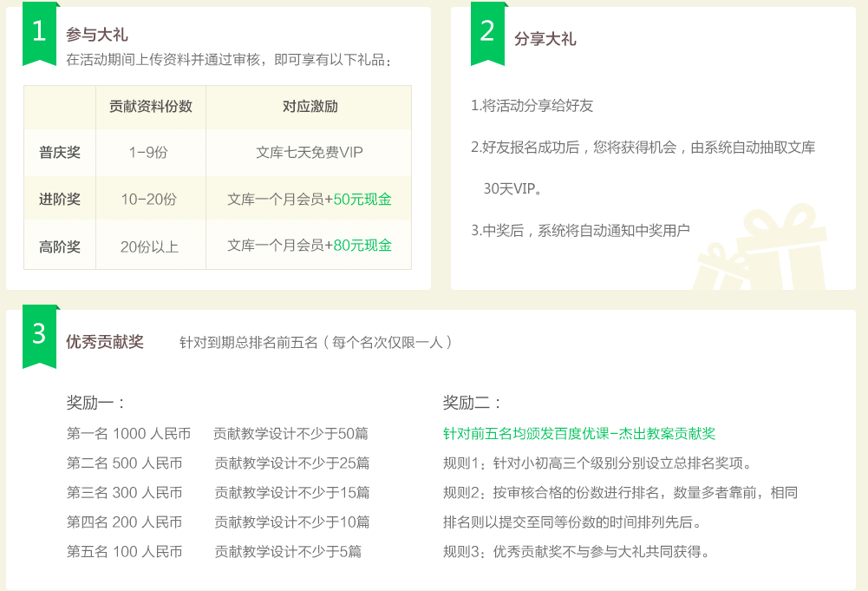Select the 分享大礼 heading

point(545,39)
